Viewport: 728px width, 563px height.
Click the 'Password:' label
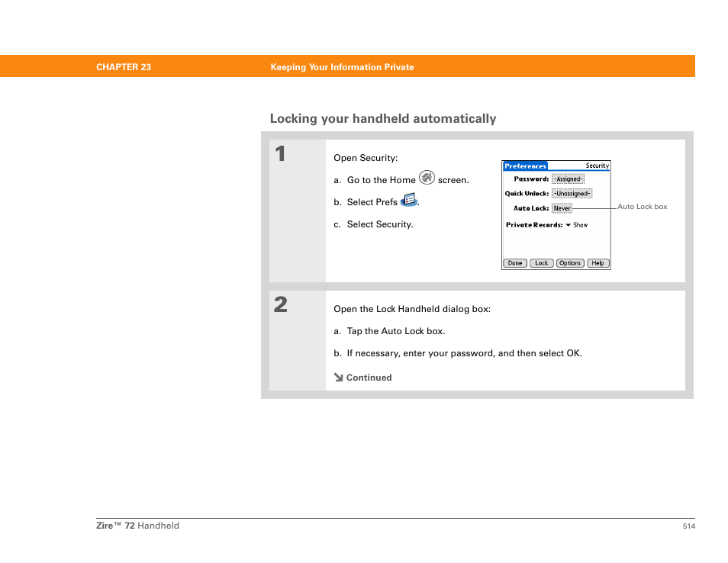(531, 179)
